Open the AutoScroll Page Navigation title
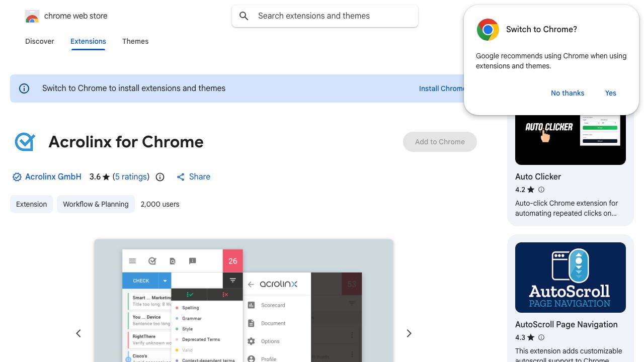 point(567,324)
